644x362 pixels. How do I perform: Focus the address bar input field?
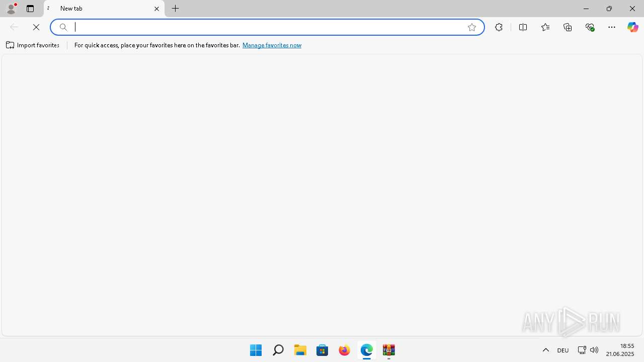pyautogui.click(x=268, y=27)
